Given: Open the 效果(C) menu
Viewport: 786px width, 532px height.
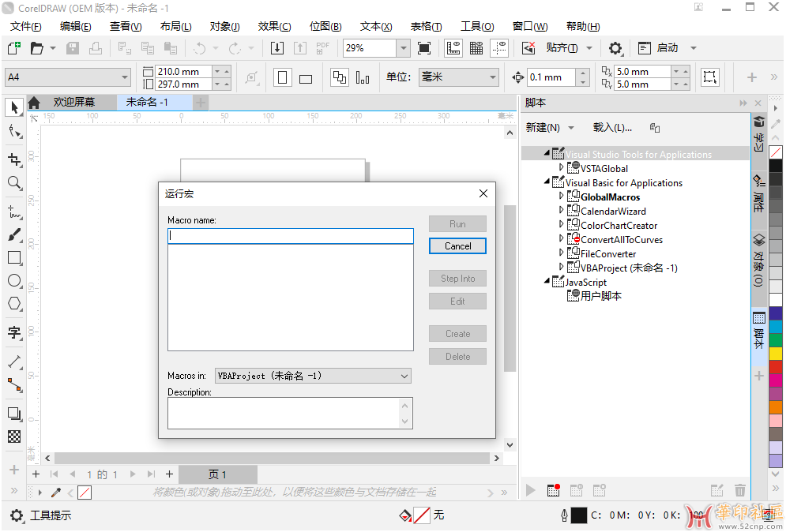Looking at the screenshot, I should (274, 27).
